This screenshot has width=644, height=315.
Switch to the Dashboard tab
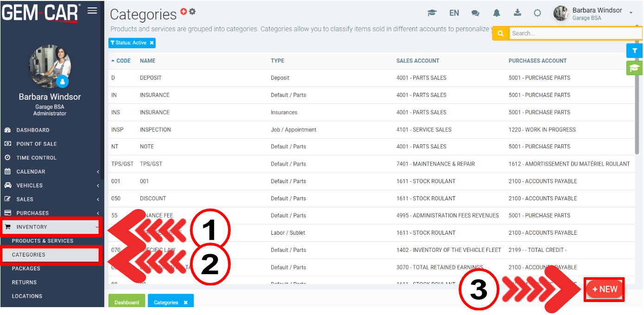point(126,302)
